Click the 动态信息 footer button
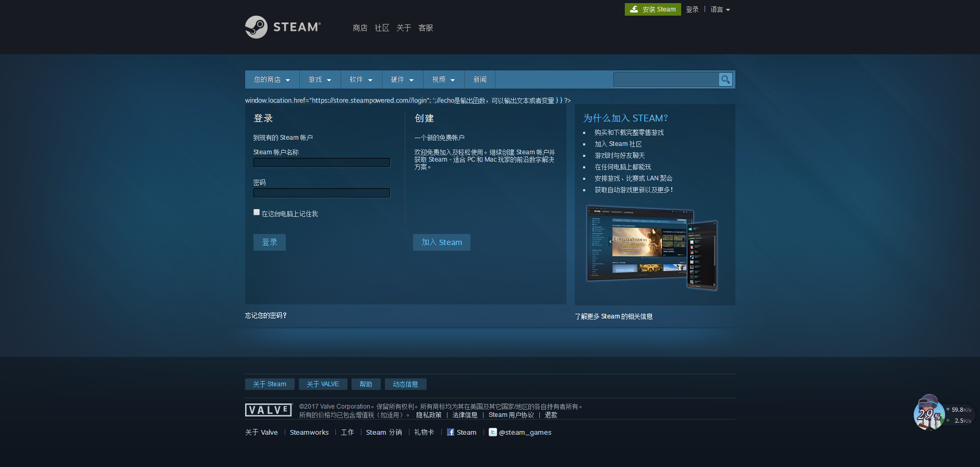 [x=405, y=384]
